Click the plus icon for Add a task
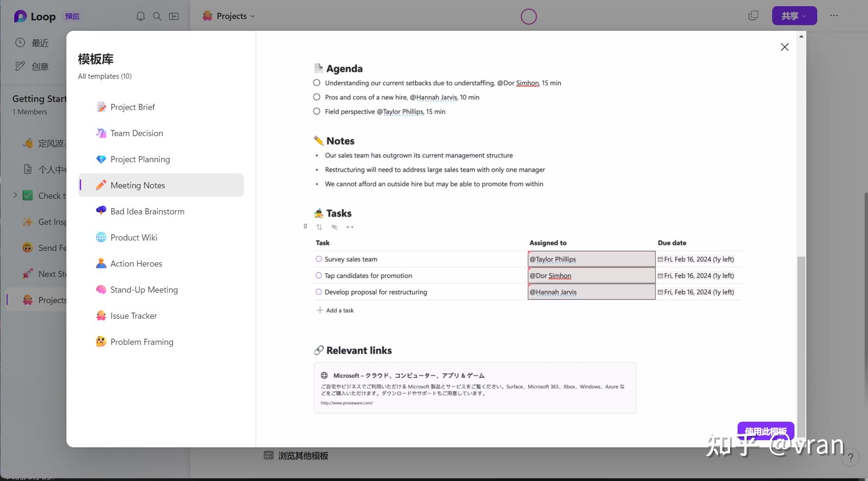 pyautogui.click(x=320, y=310)
